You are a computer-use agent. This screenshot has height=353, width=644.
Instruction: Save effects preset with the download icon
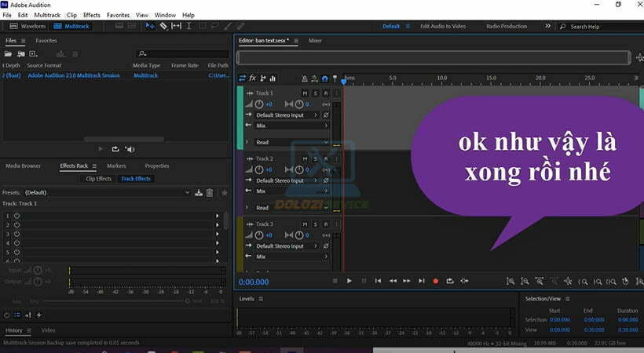coord(199,192)
